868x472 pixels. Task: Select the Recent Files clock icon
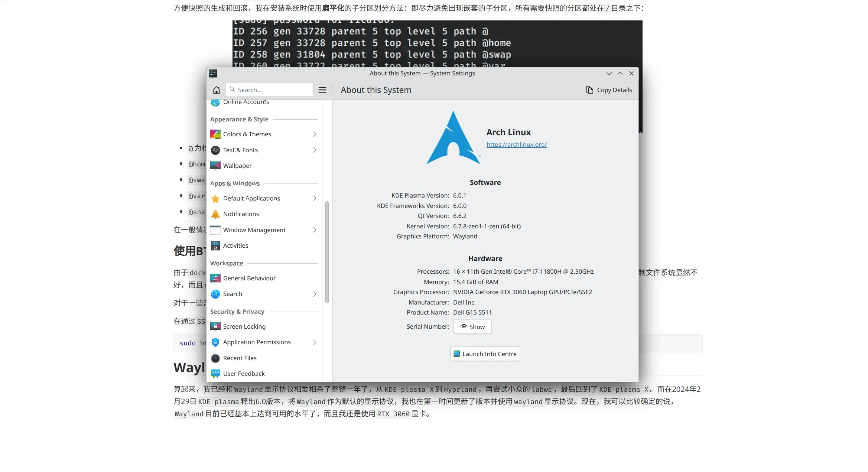[215, 358]
